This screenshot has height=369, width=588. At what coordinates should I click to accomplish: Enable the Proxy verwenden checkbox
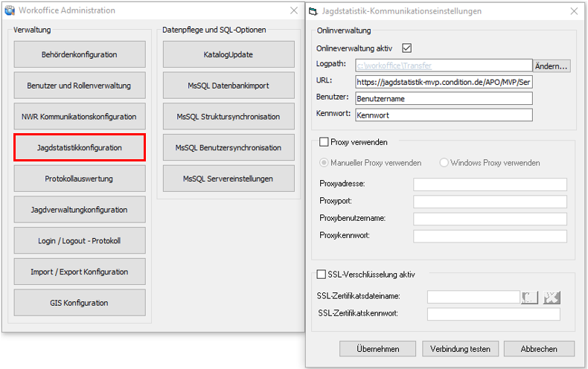tap(324, 142)
